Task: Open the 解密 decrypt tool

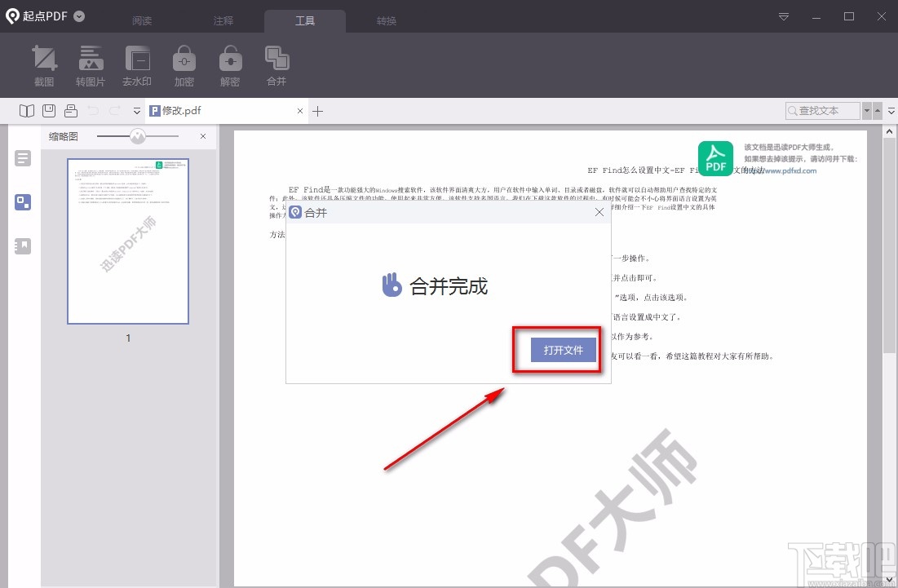Action: [230, 66]
